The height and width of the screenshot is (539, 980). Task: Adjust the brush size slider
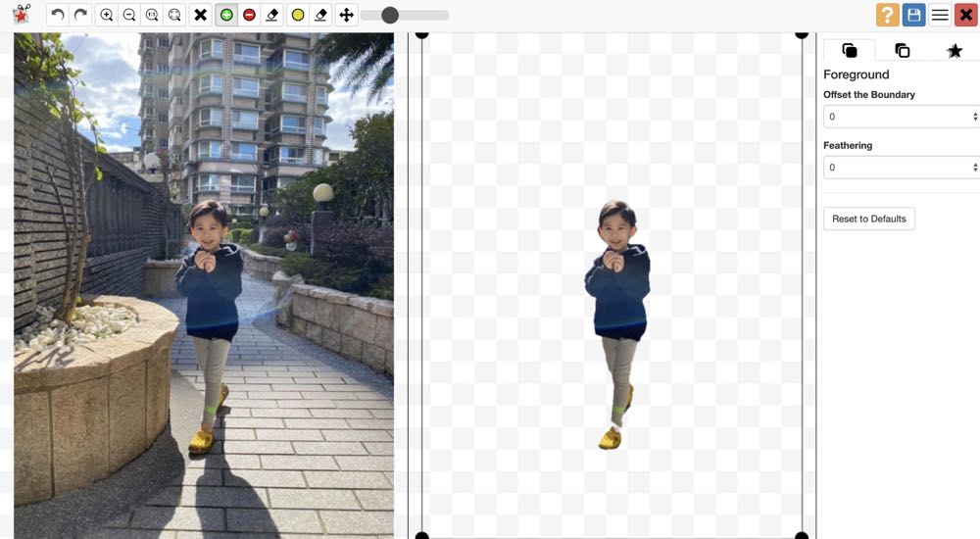390,15
